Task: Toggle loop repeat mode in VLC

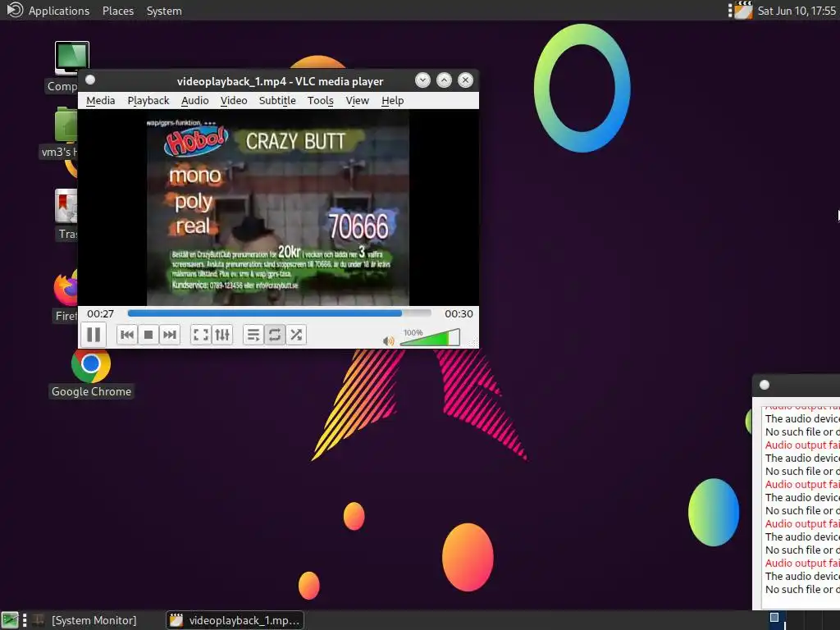Action: click(274, 335)
